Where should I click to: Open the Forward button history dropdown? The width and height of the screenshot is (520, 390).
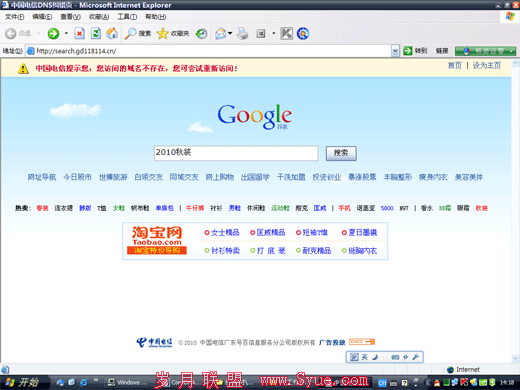66,33
